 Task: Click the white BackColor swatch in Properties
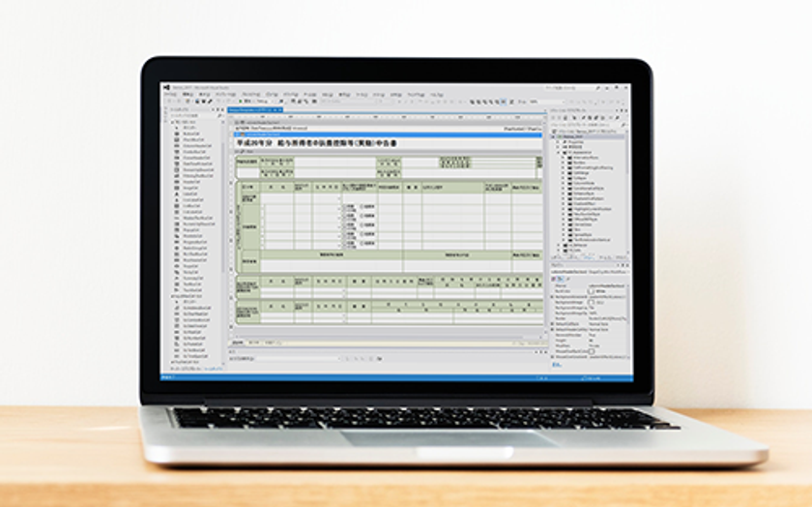(x=591, y=291)
